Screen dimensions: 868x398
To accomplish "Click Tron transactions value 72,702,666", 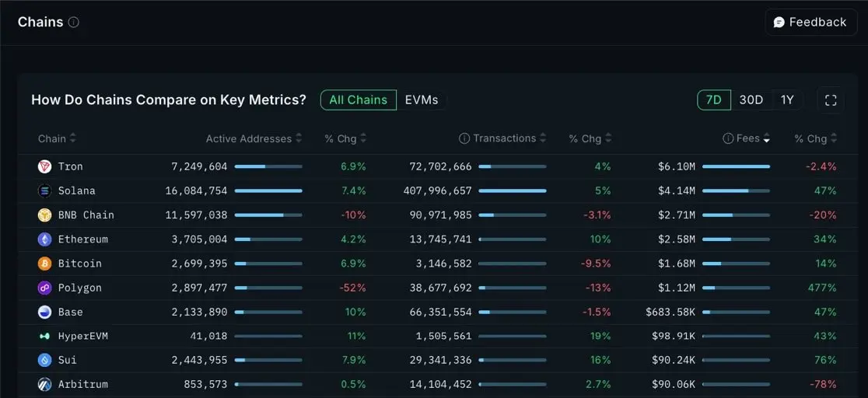I will point(441,166).
